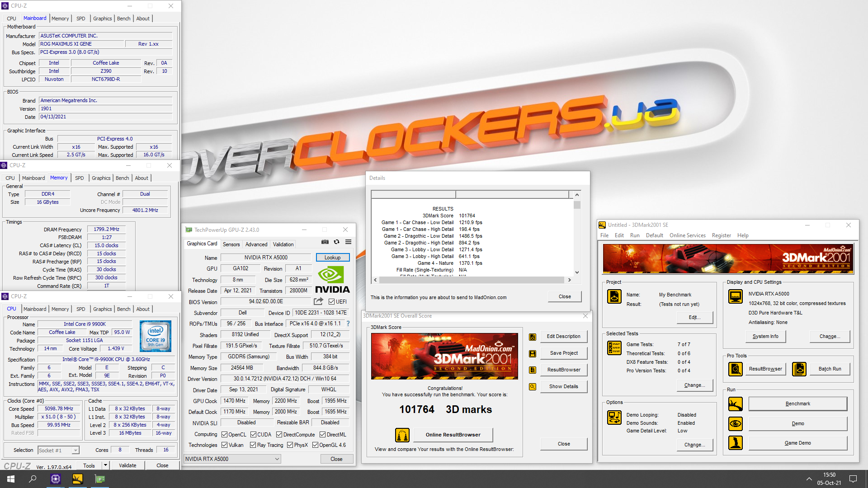Click the Save Project floppy icon
868x488 pixels.
click(x=533, y=353)
